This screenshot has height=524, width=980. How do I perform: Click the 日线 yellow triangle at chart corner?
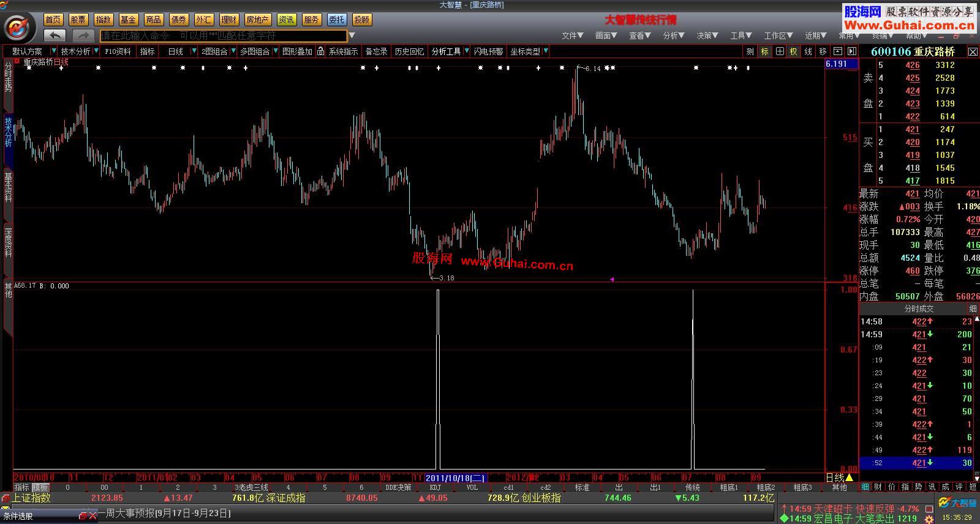(x=849, y=477)
